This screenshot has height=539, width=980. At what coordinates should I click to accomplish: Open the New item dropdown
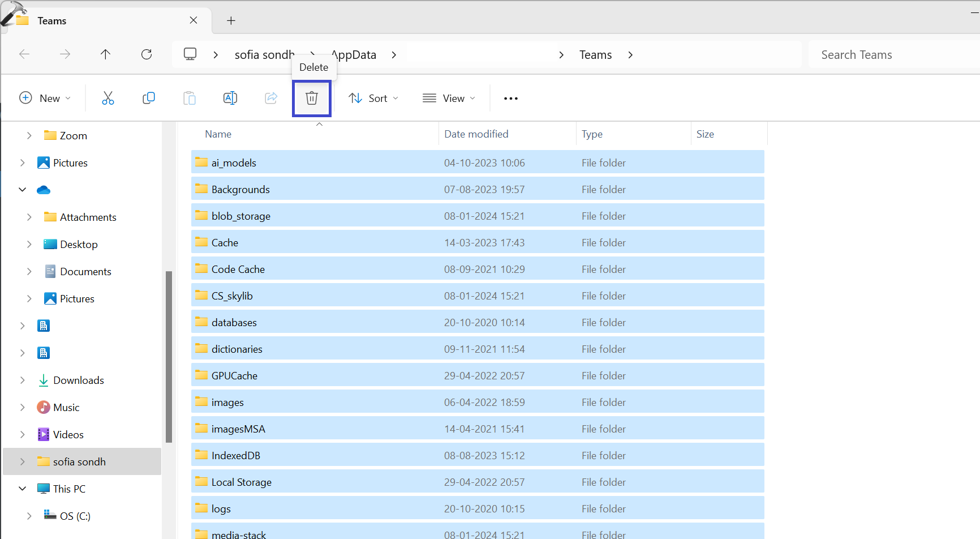[45, 99]
